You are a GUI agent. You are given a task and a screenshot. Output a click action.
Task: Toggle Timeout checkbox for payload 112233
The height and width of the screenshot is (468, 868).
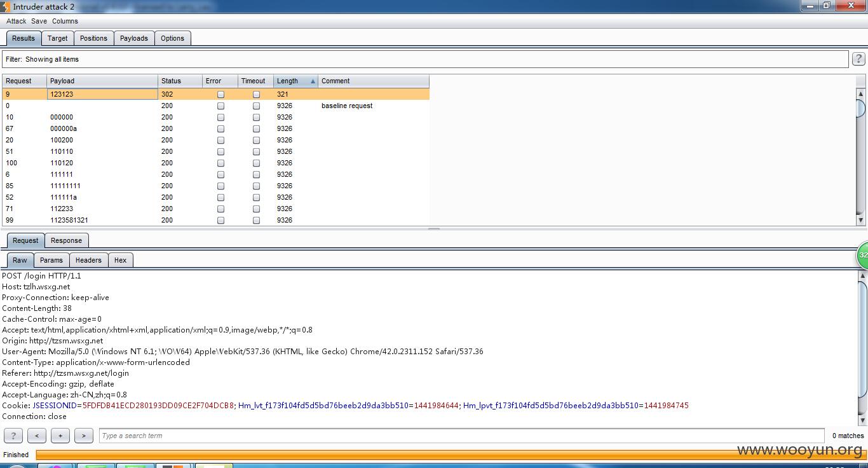pos(256,209)
